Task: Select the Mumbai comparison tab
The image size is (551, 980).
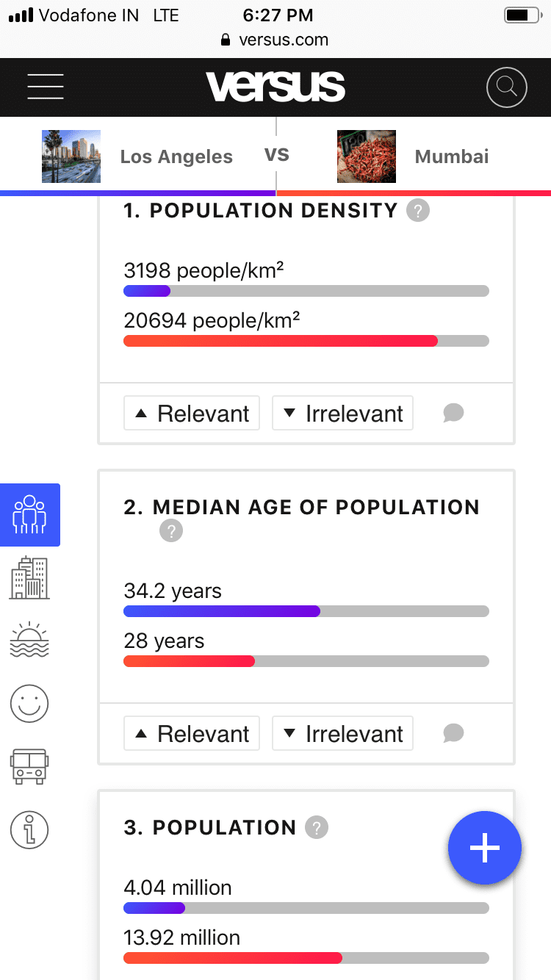Action: (414, 156)
